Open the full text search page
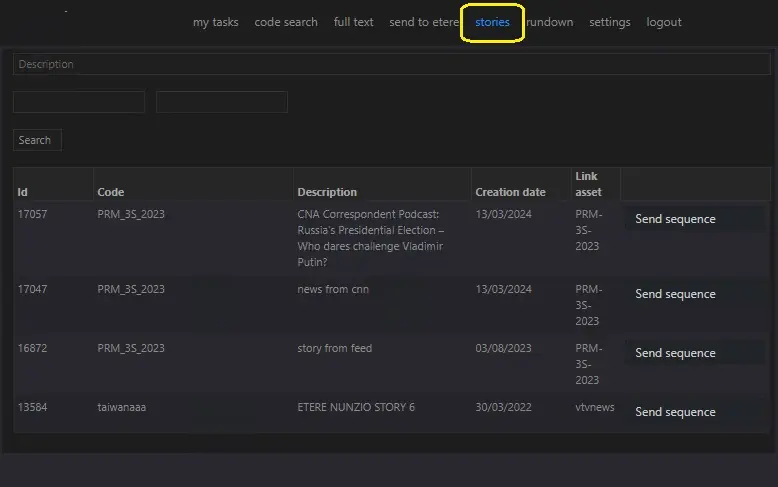 [x=353, y=22]
